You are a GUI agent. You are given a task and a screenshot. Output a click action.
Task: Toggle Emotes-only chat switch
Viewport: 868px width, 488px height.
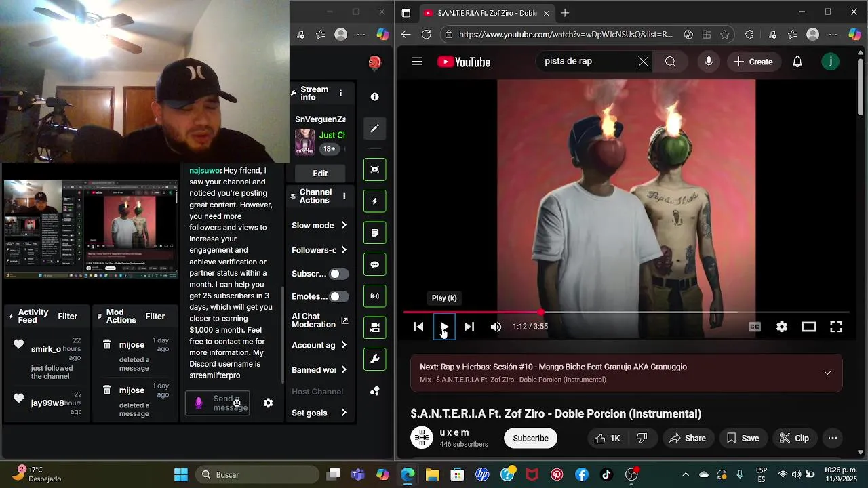tap(338, 296)
